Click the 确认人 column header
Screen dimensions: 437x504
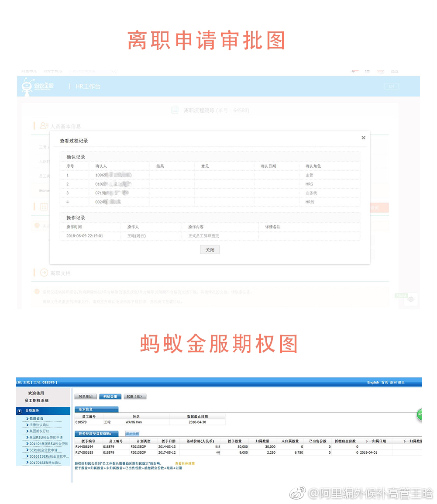coord(101,166)
